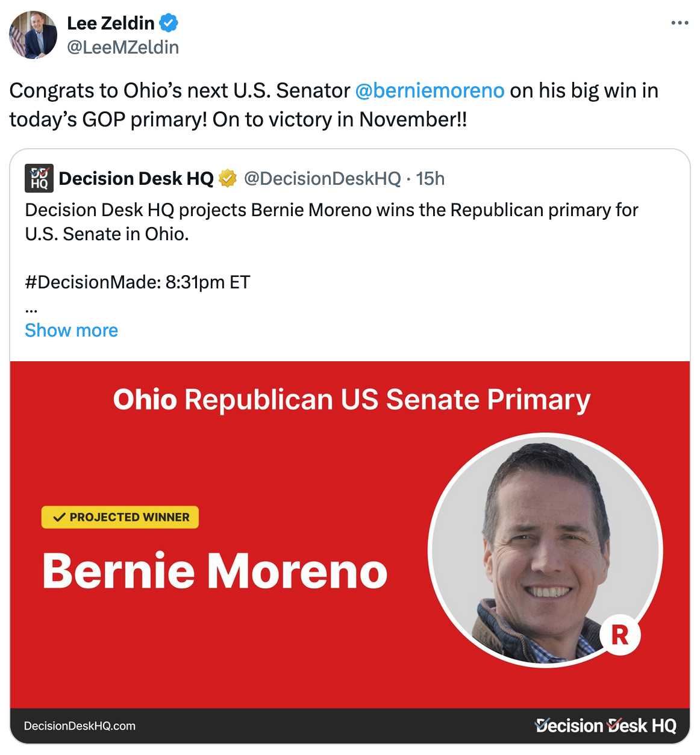700x755 pixels.
Task: Click the @LeeMZeldin handle
Action: coord(123,47)
